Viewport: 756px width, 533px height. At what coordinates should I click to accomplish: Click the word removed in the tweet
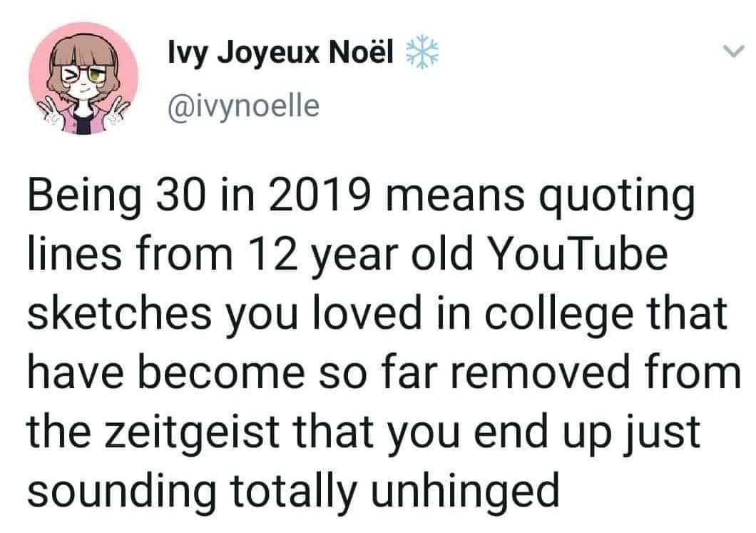541,372
